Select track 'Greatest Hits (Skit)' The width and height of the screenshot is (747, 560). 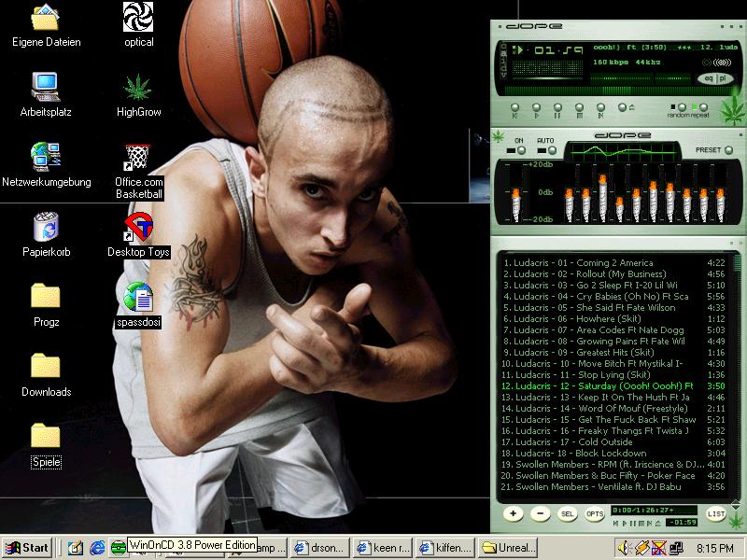coord(614,353)
